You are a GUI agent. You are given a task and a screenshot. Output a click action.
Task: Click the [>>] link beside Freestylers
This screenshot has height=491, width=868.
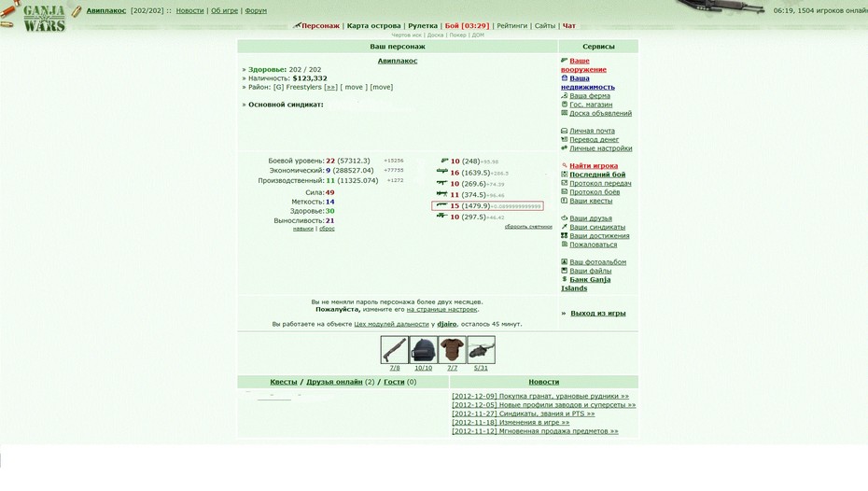pos(330,87)
